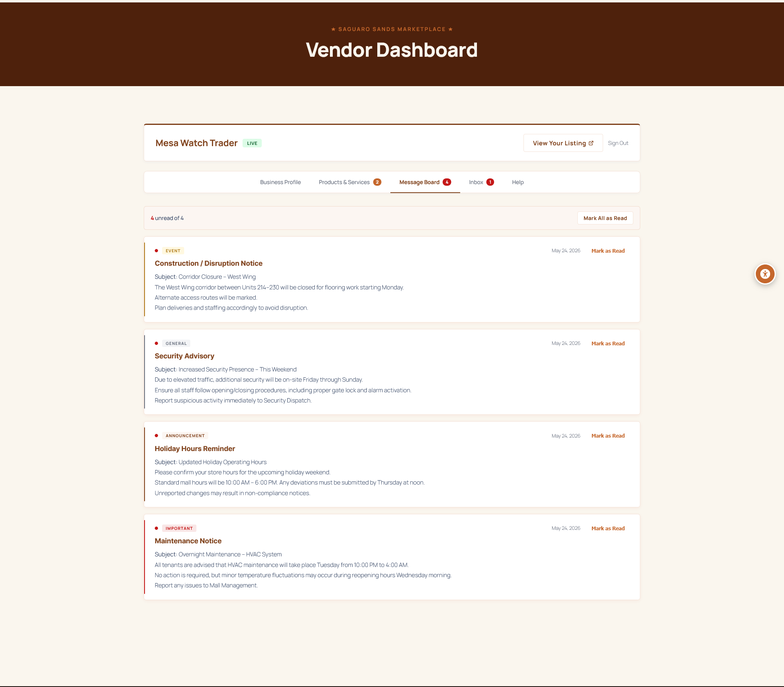The image size is (784, 687).
Task: Click the date on the Security Advisory
Action: [566, 343]
